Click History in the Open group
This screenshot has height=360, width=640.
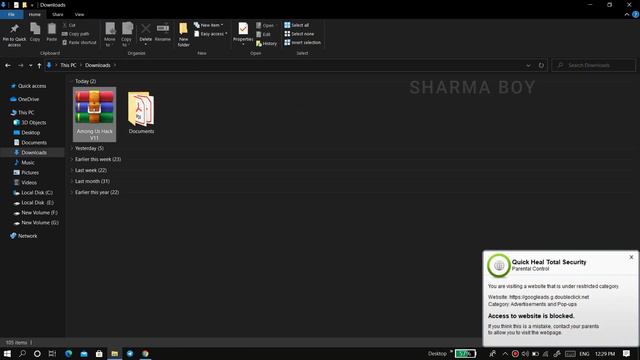click(x=267, y=43)
